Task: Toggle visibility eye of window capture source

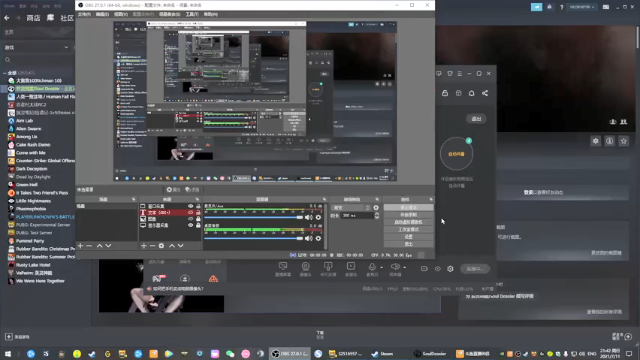Action: pos(190,206)
